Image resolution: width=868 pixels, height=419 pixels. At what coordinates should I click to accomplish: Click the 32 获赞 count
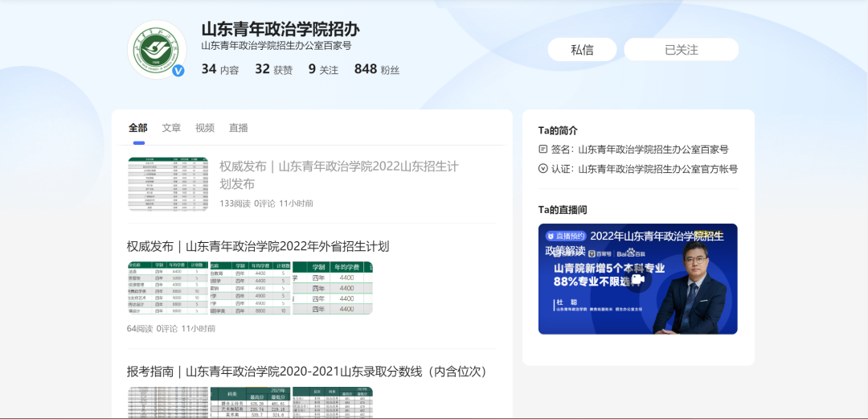coord(273,69)
